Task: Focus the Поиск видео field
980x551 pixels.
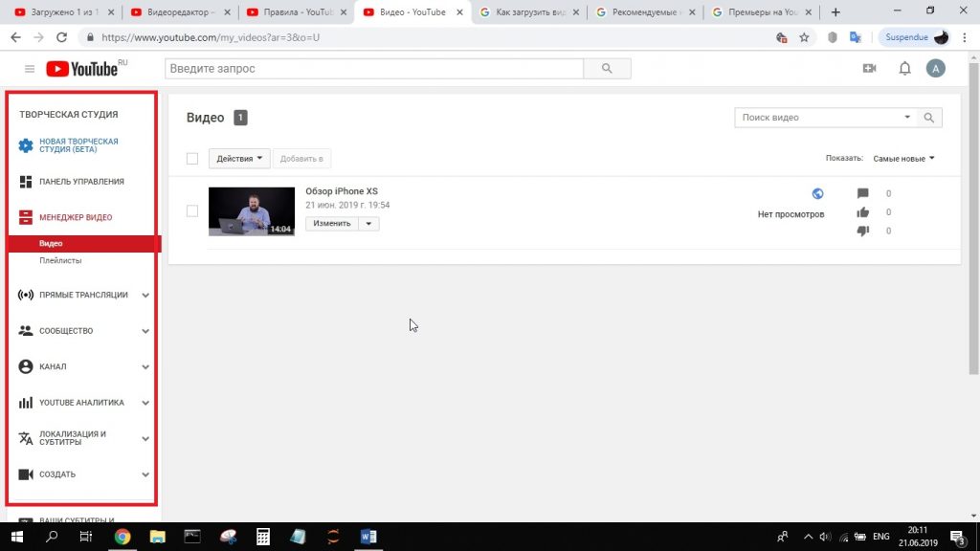Action: 819,118
